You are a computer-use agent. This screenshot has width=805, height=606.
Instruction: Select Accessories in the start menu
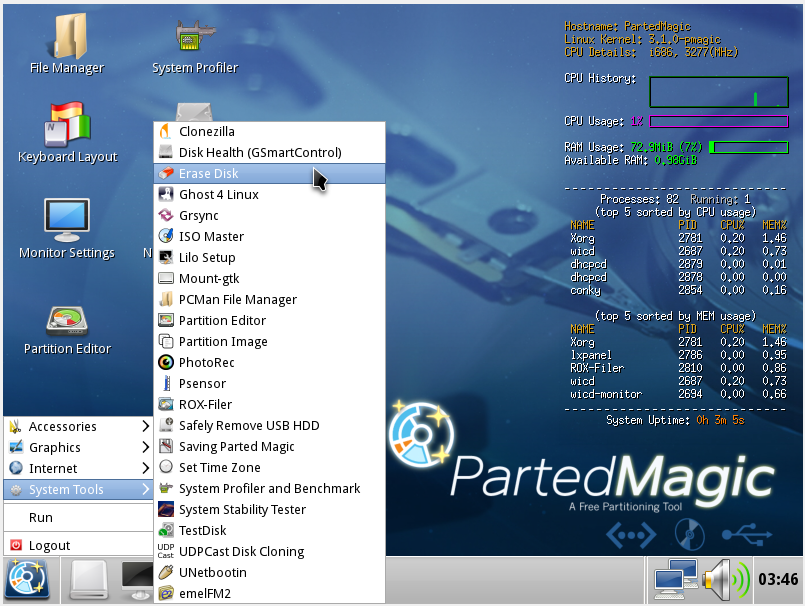pos(79,426)
